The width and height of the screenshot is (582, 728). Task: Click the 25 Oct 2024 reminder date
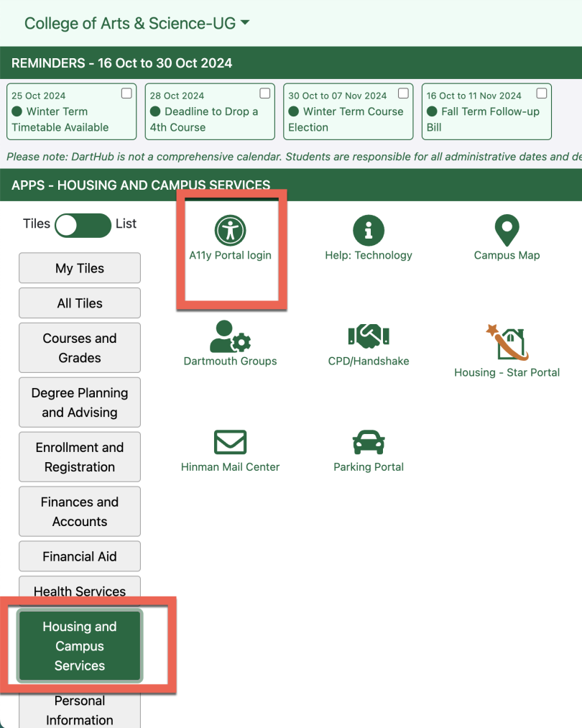pyautogui.click(x=39, y=96)
